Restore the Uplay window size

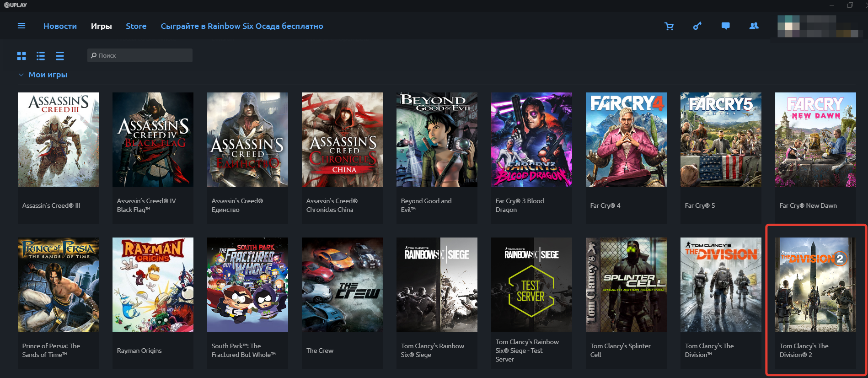point(850,5)
